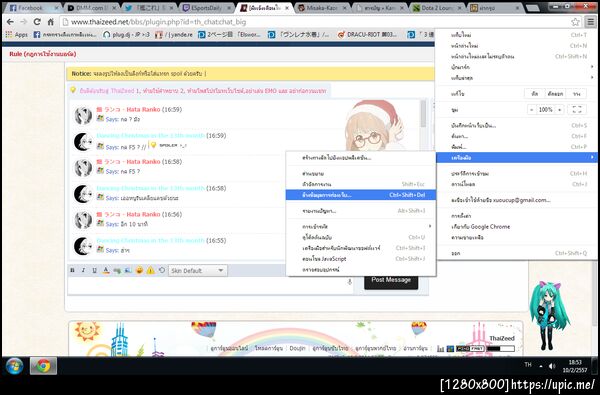Screen dimensions: 600x395
Task: Open the Windows Start orb
Action: [x=15, y=366]
